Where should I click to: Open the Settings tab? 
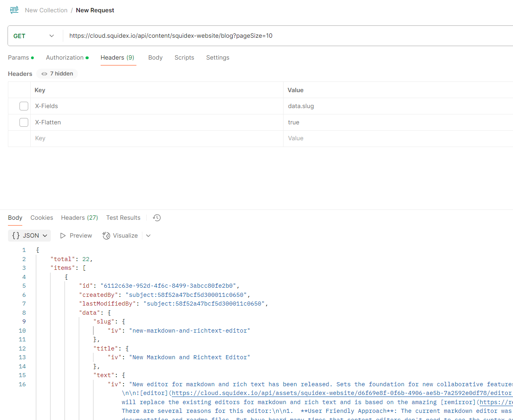pyautogui.click(x=218, y=58)
